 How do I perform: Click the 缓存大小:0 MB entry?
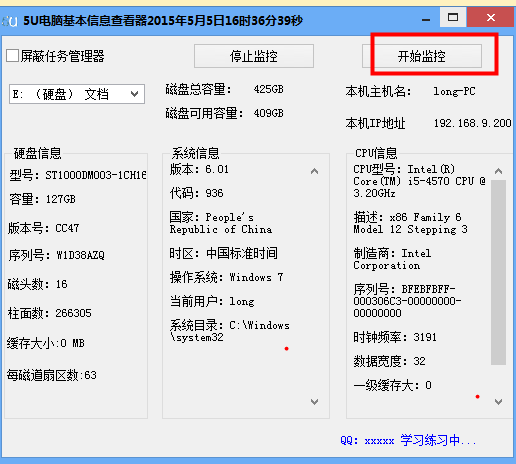click(46, 343)
